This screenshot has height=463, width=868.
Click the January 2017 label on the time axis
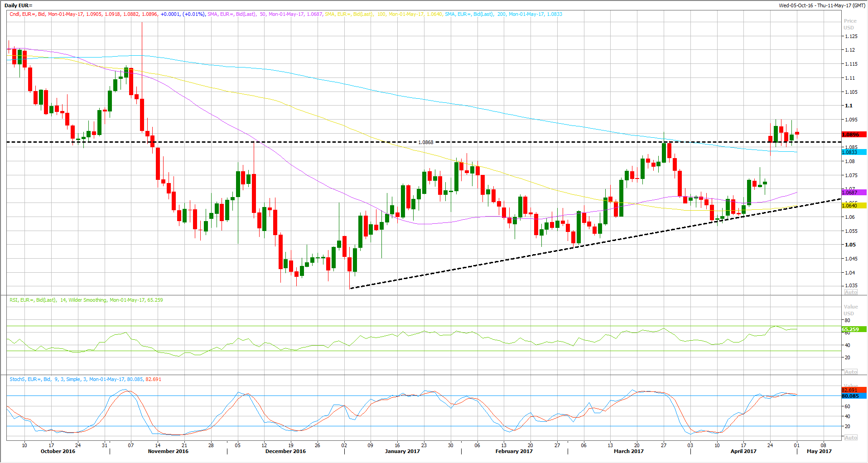pyautogui.click(x=402, y=451)
